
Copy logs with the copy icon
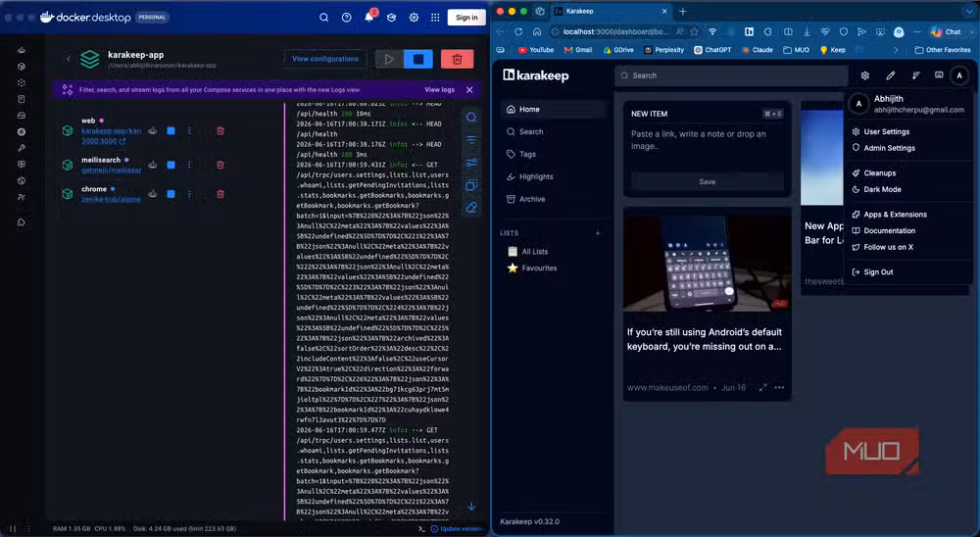click(472, 185)
